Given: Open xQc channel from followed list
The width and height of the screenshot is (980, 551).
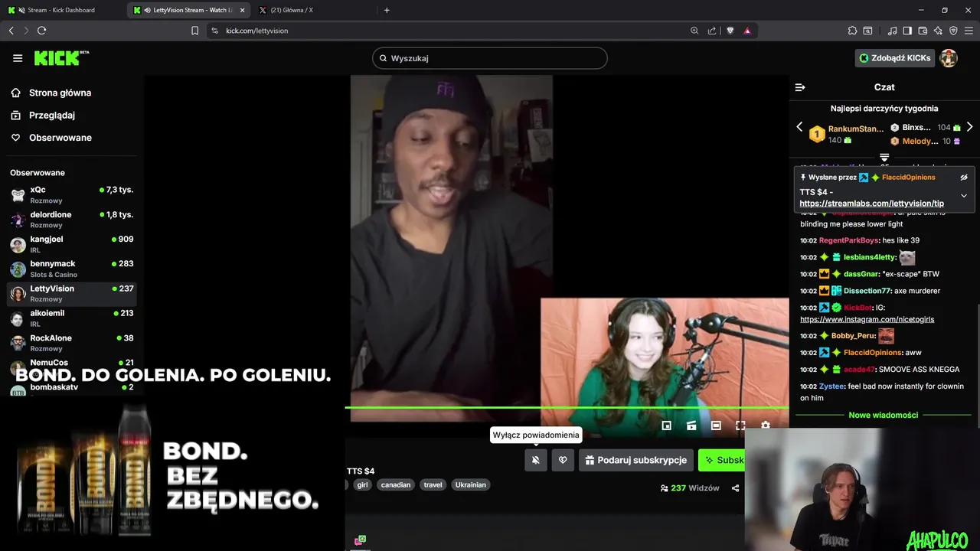Looking at the screenshot, I should click(72, 194).
